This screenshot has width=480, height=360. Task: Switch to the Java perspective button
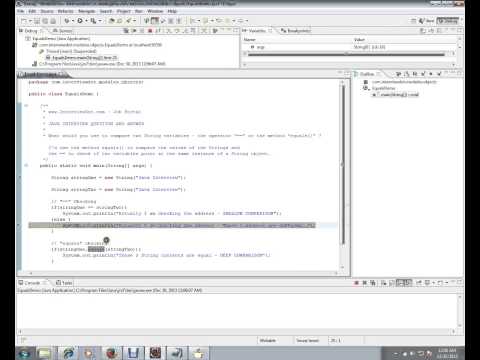(426, 21)
